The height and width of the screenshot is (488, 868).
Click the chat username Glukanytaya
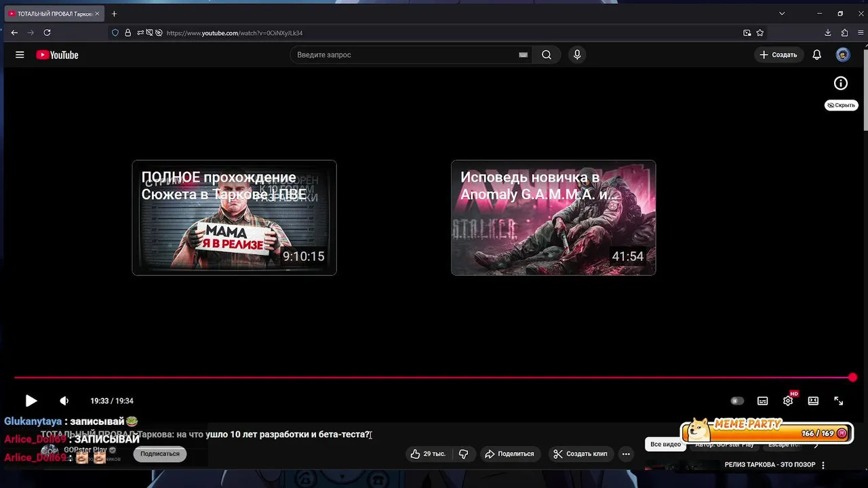tap(33, 421)
